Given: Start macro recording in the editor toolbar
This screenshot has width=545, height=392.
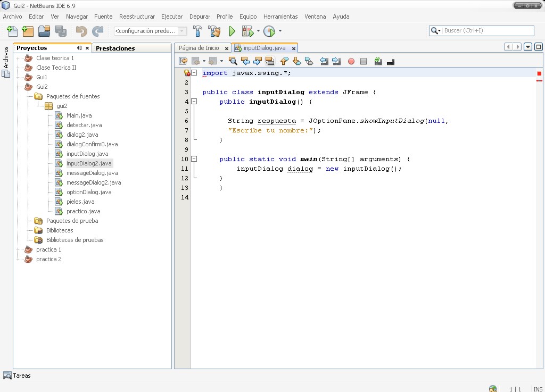Looking at the screenshot, I should coord(350,61).
